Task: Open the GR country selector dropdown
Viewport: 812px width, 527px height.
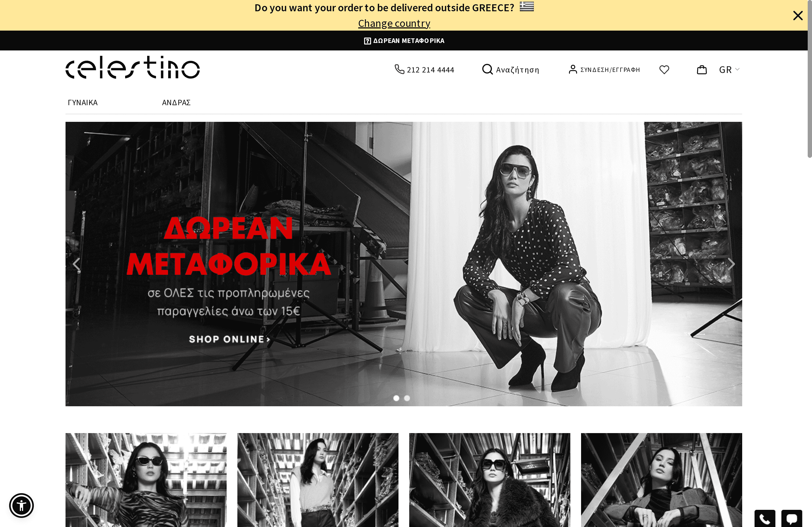Action: point(729,69)
